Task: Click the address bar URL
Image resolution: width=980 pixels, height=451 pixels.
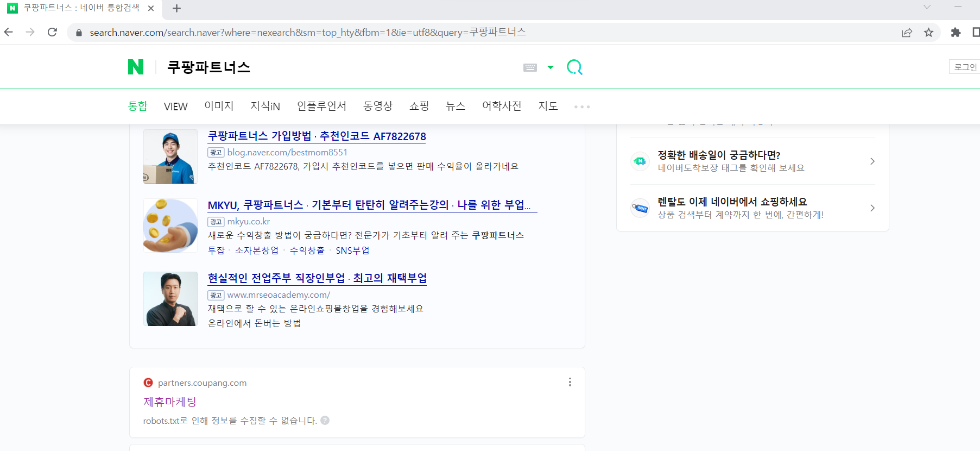Action: (x=308, y=33)
